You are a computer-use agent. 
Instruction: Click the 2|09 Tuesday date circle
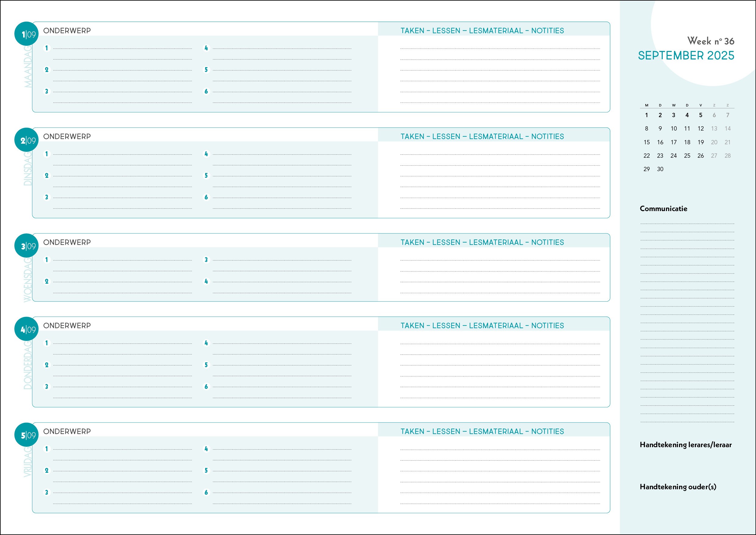coord(26,140)
